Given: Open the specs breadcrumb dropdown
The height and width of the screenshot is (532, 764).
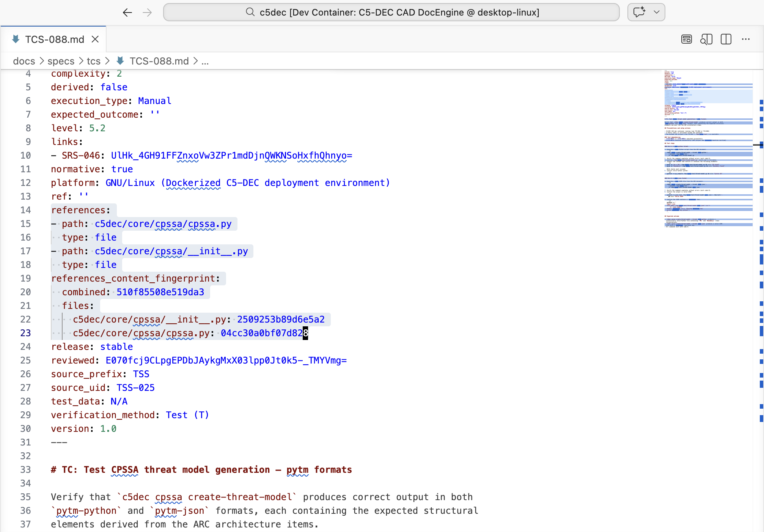Looking at the screenshot, I should tap(61, 61).
